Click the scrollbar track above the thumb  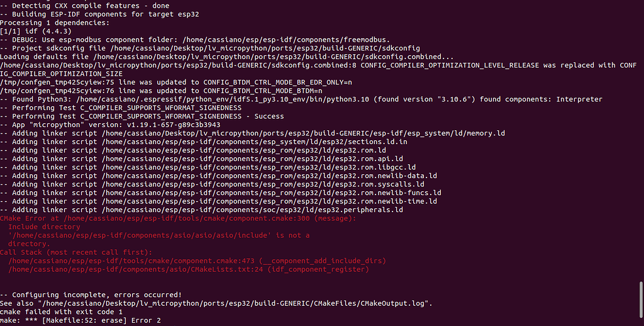pyautogui.click(x=641, y=140)
